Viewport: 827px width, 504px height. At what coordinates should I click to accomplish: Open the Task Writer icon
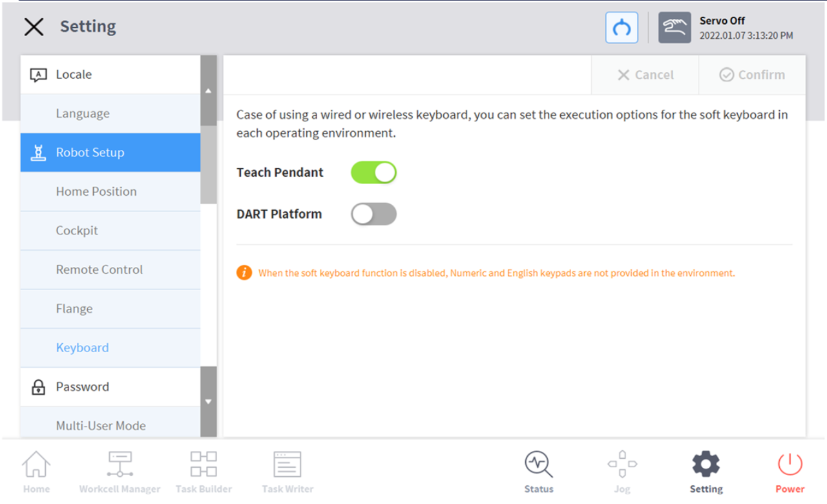pos(288,470)
